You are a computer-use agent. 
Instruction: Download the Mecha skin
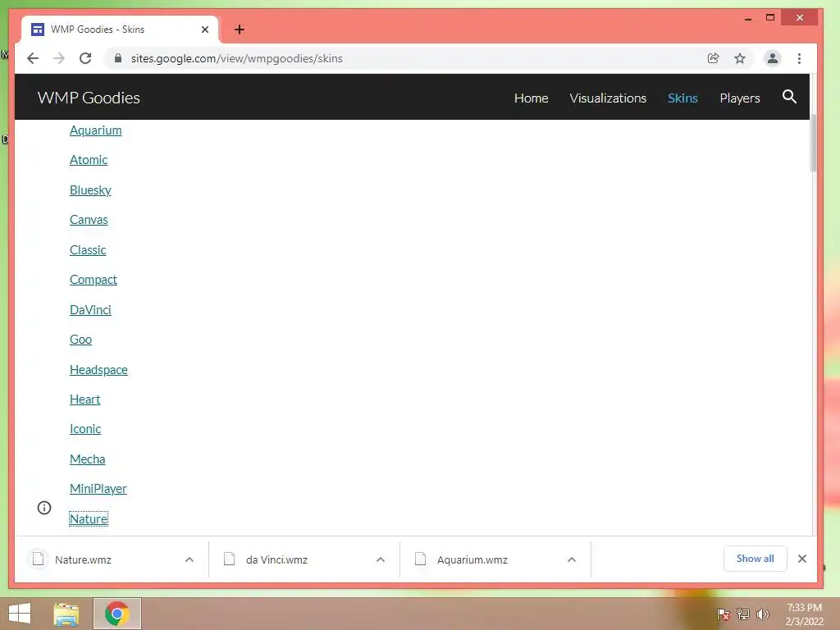[x=87, y=459]
